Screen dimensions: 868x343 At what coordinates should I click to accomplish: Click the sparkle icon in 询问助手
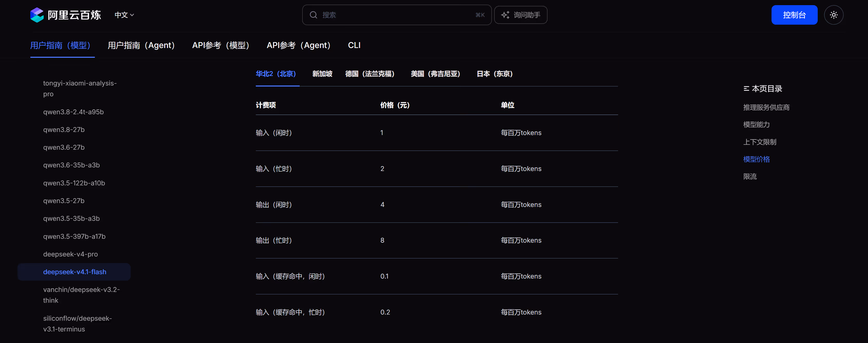coord(505,15)
